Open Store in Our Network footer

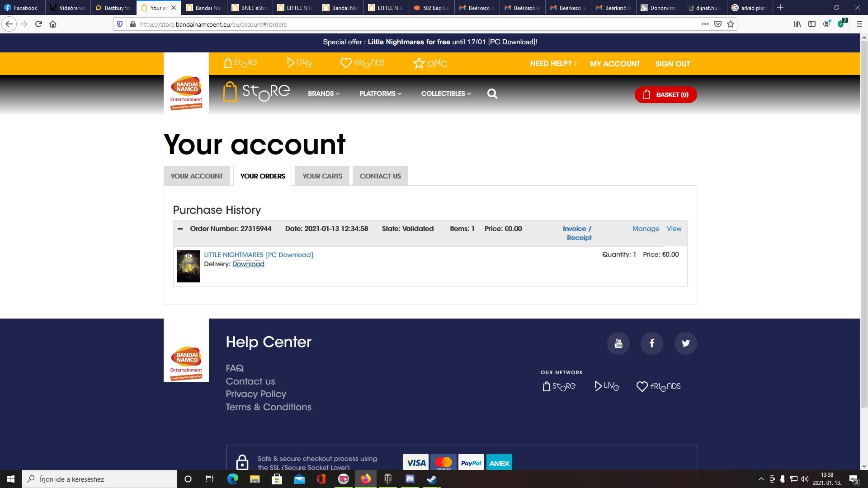[x=559, y=386]
